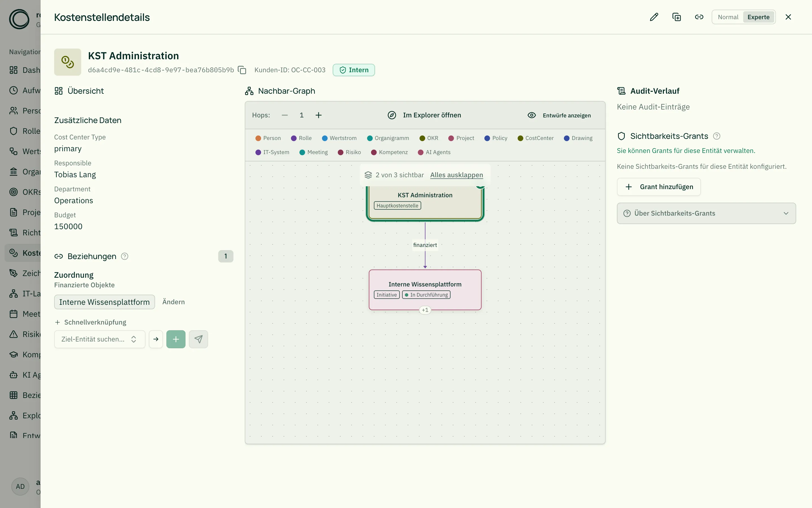Switch to Normal mode

(x=728, y=17)
